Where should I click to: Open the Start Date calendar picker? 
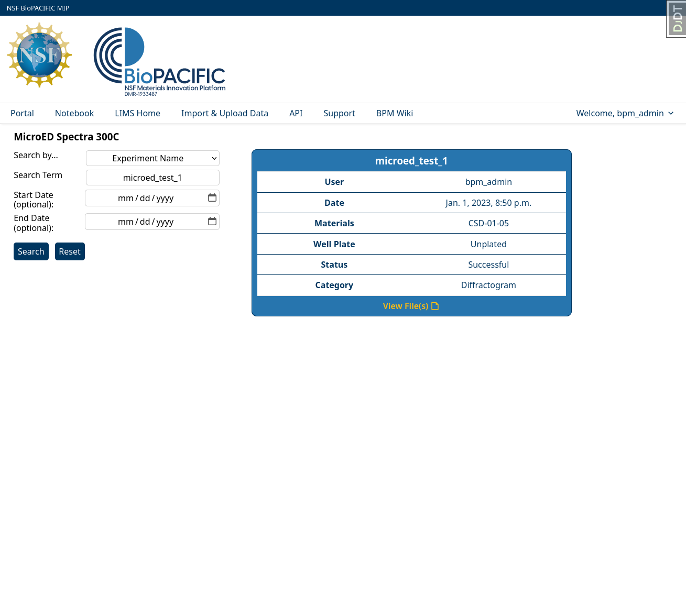click(212, 197)
